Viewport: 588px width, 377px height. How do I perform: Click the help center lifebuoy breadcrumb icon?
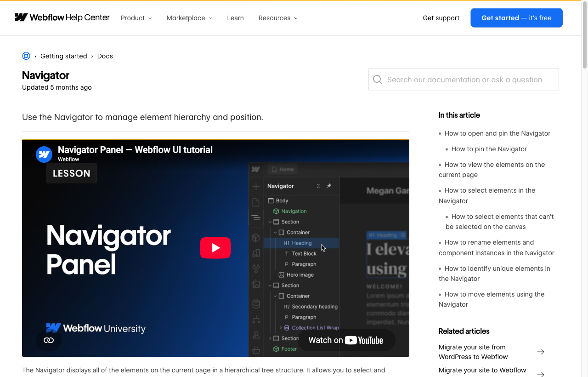tap(26, 56)
